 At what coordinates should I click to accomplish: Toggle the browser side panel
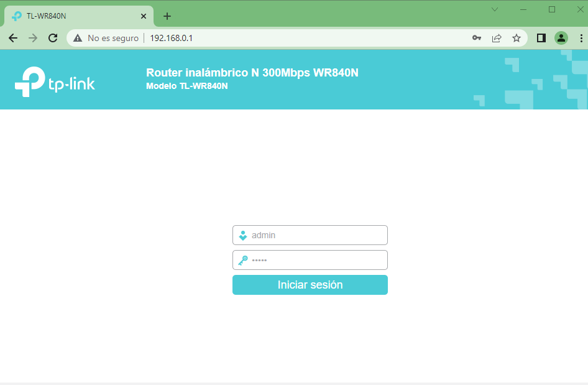(541, 38)
